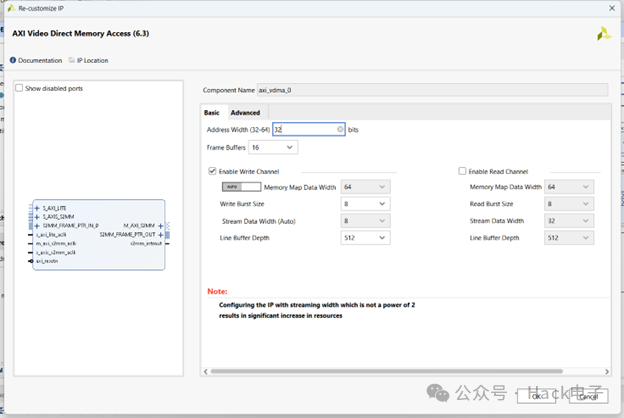Switch to the Basic tab

coord(212,113)
